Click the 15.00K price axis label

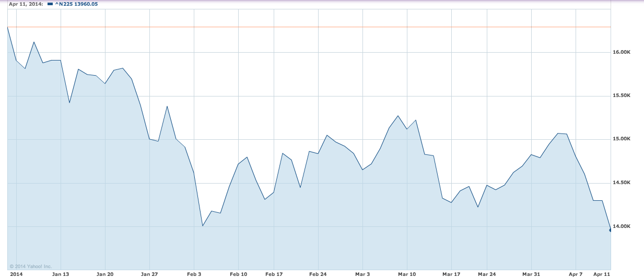[622, 139]
